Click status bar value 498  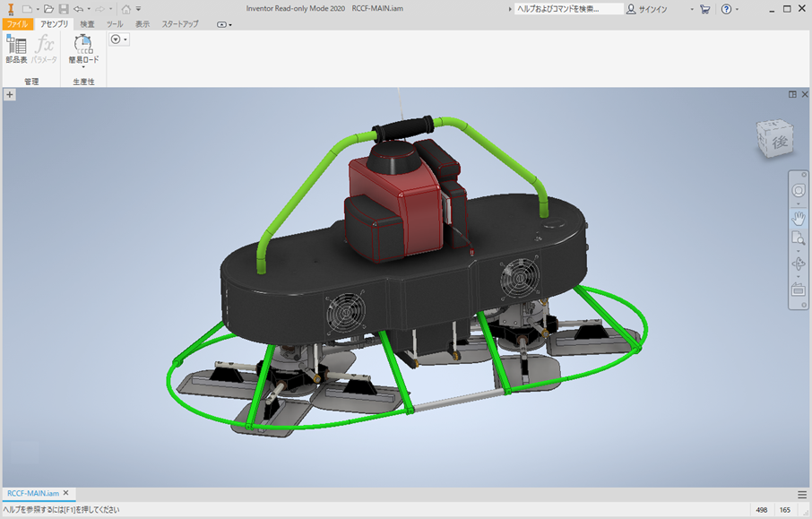(761, 510)
